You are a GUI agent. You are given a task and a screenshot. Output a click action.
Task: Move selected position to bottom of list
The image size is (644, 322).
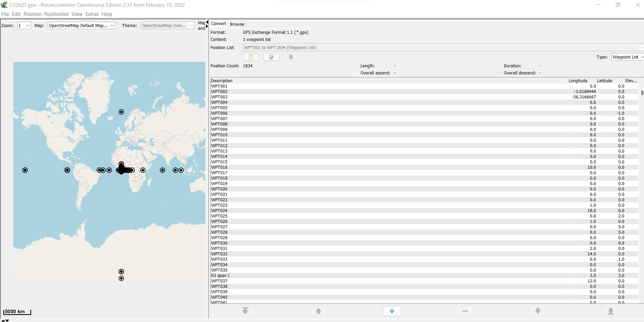pyautogui.click(x=611, y=311)
